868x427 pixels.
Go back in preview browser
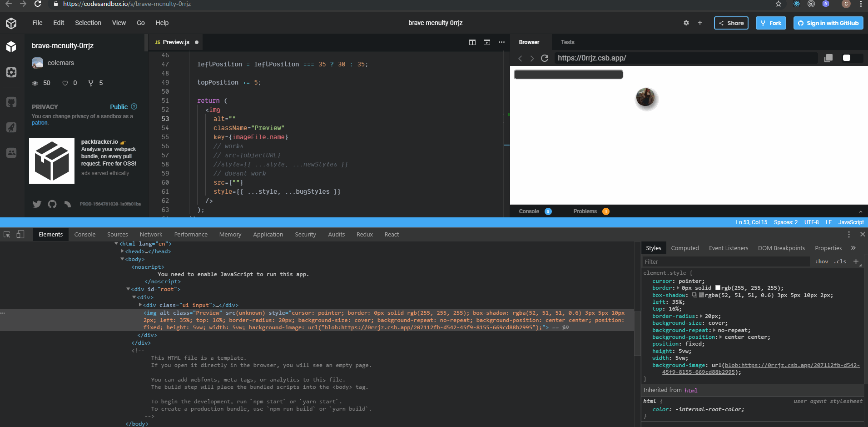pyautogui.click(x=521, y=58)
